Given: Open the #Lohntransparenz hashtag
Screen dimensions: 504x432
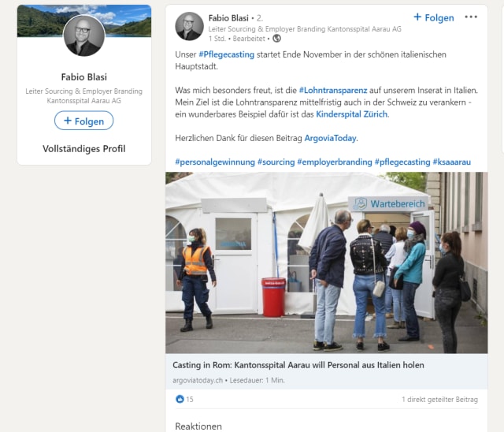Looking at the screenshot, I should 333,91.
